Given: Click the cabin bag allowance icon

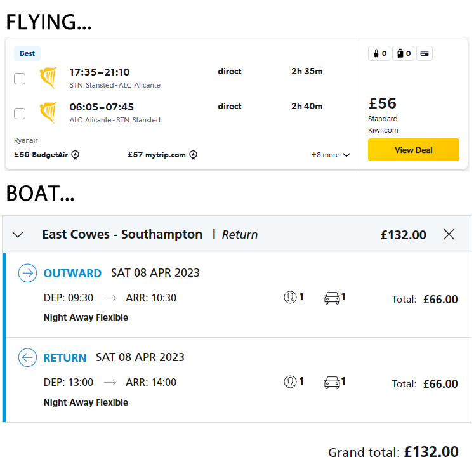Looking at the screenshot, I should pos(379,54).
